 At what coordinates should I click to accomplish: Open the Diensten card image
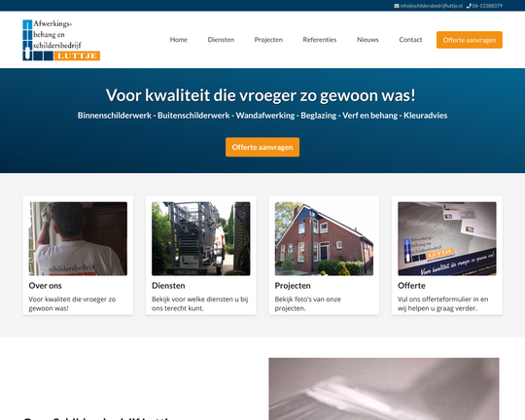click(201, 238)
